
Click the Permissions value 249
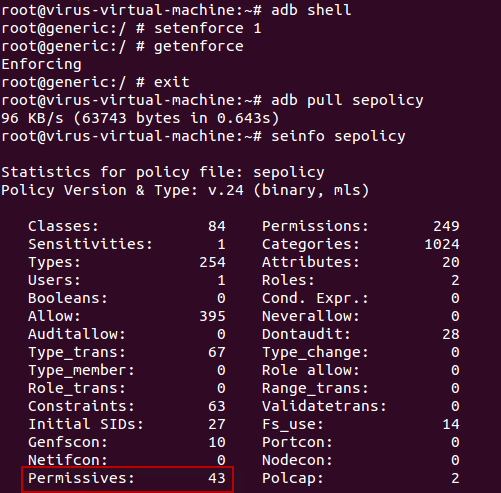tap(446, 226)
